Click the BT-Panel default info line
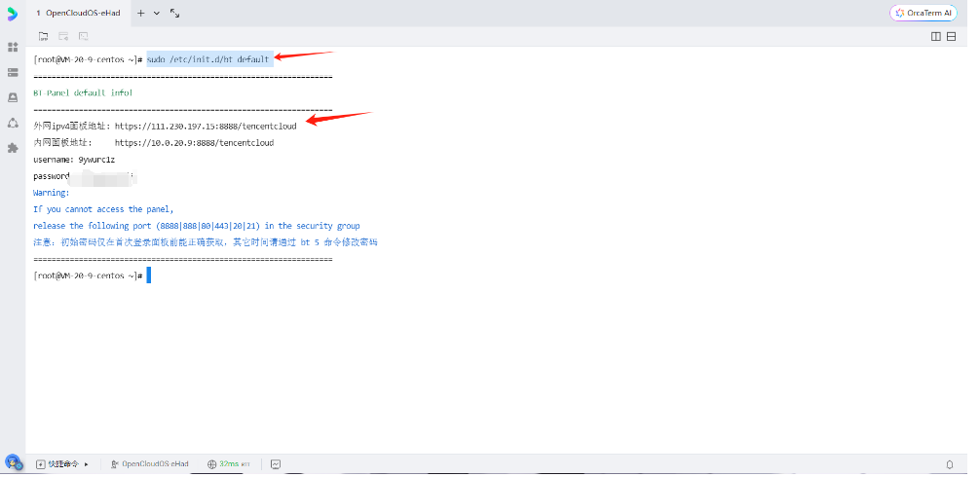980x477 pixels. pos(83,93)
